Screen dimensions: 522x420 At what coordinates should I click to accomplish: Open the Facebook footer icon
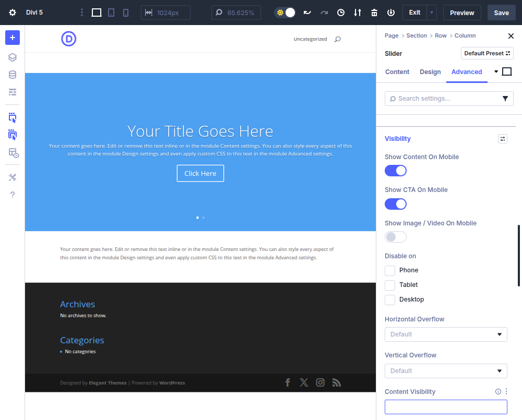click(x=288, y=382)
